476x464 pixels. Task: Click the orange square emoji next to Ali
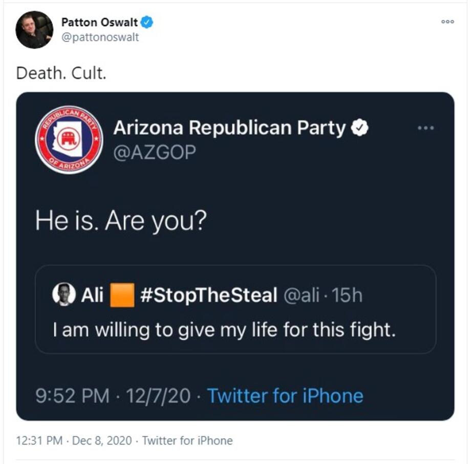tap(122, 295)
